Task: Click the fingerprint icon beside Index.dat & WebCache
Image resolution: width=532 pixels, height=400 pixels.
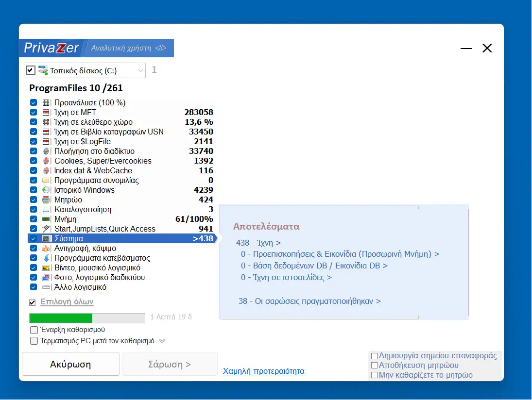Action: tap(46, 171)
